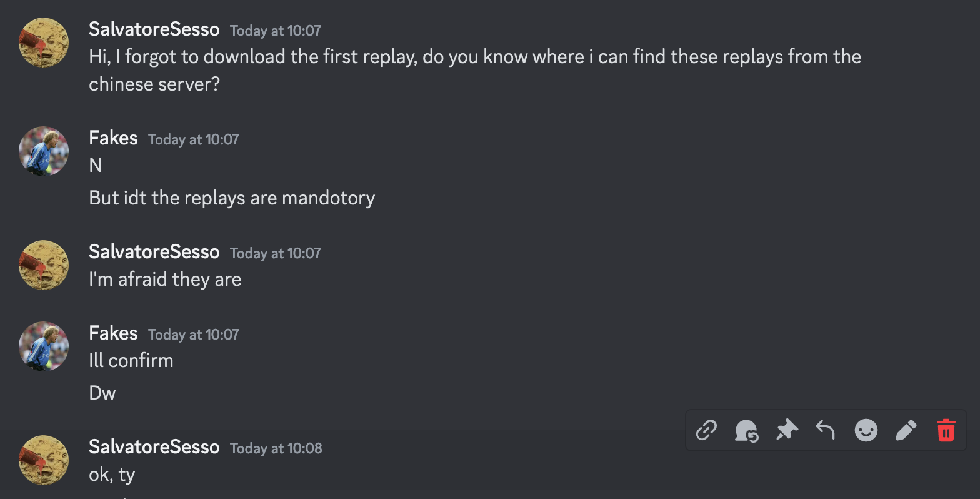This screenshot has width=980, height=499.
Task: Reply using the curved arrow icon
Action: click(826, 430)
